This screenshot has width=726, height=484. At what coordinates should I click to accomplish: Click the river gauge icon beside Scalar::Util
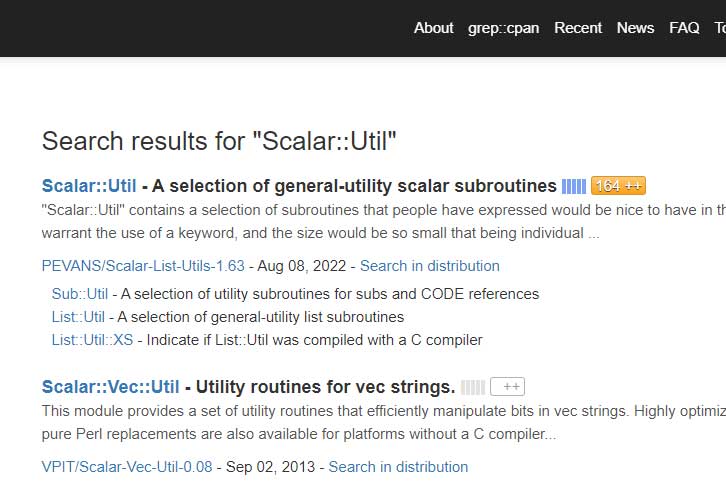coord(573,186)
